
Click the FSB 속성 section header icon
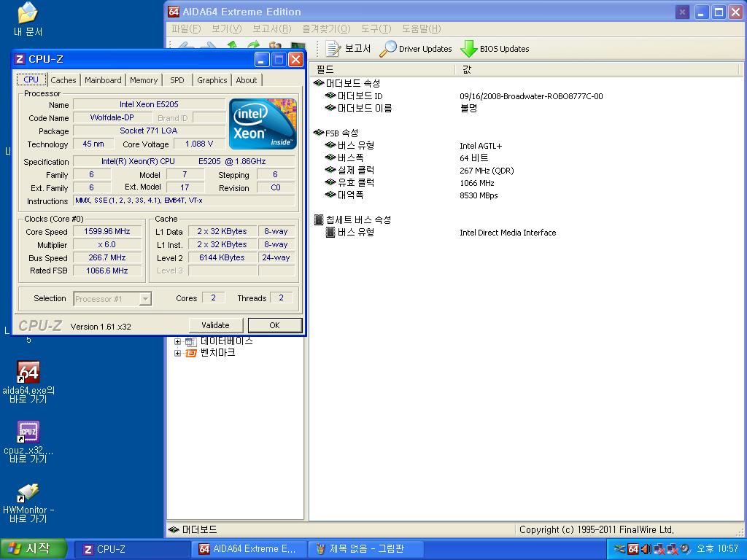click(319, 133)
